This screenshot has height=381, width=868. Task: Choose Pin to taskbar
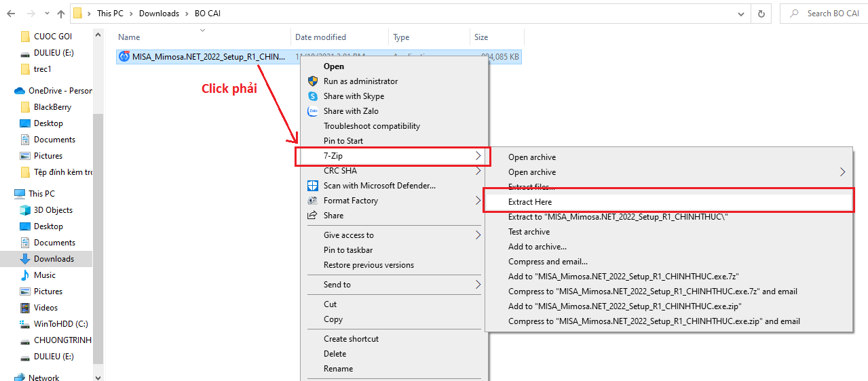coord(348,250)
